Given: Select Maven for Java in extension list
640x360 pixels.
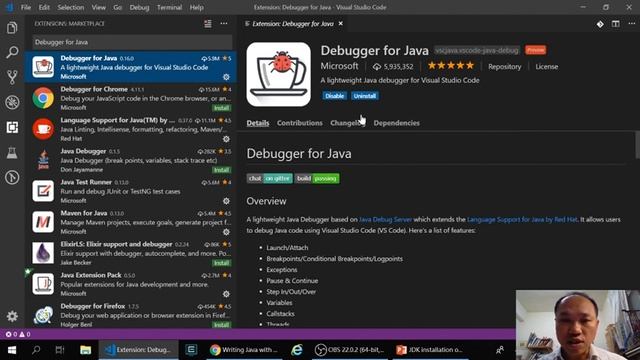Looking at the screenshot, I should [x=131, y=222].
